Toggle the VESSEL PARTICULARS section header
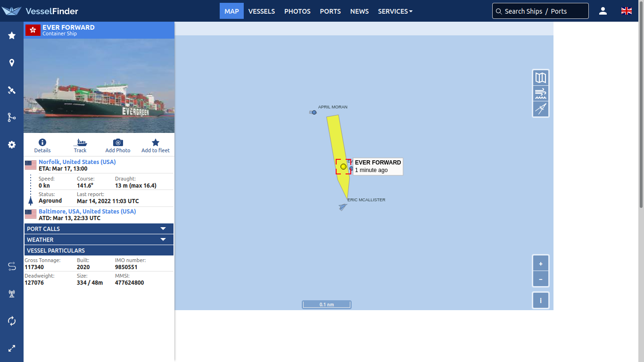 click(x=99, y=250)
